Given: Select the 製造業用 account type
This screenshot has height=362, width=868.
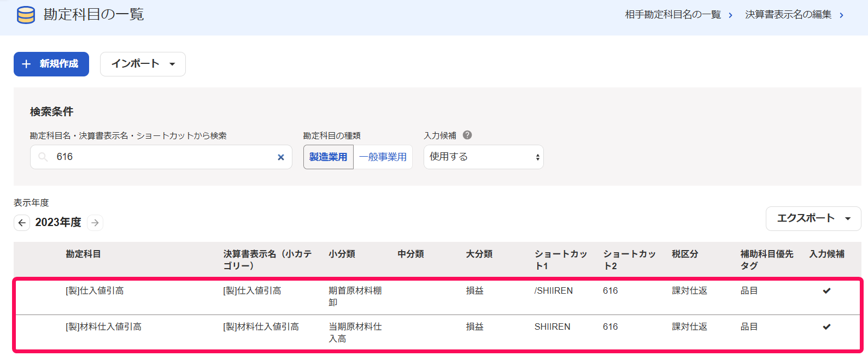Looking at the screenshot, I should [329, 157].
